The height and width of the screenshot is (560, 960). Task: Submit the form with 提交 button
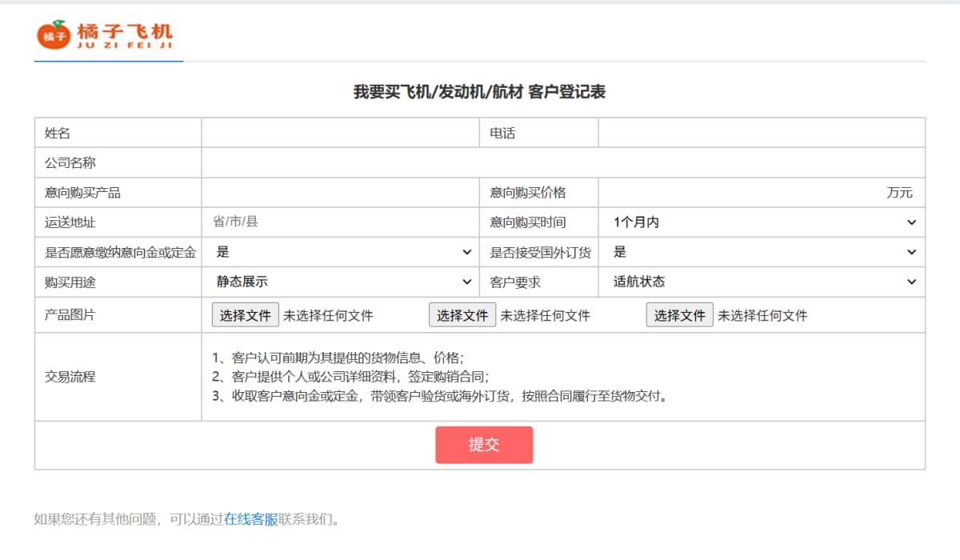point(484,445)
